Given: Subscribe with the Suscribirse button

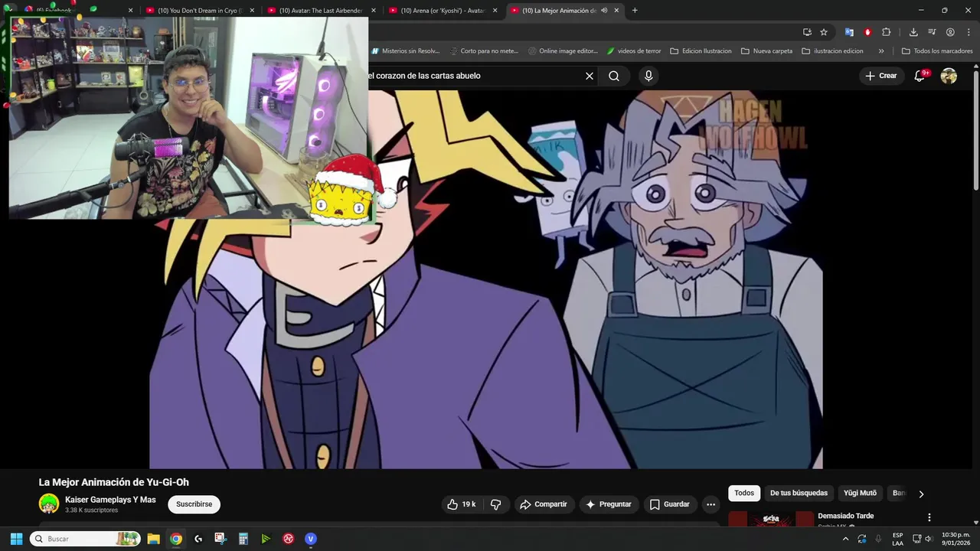Looking at the screenshot, I should [x=194, y=504].
